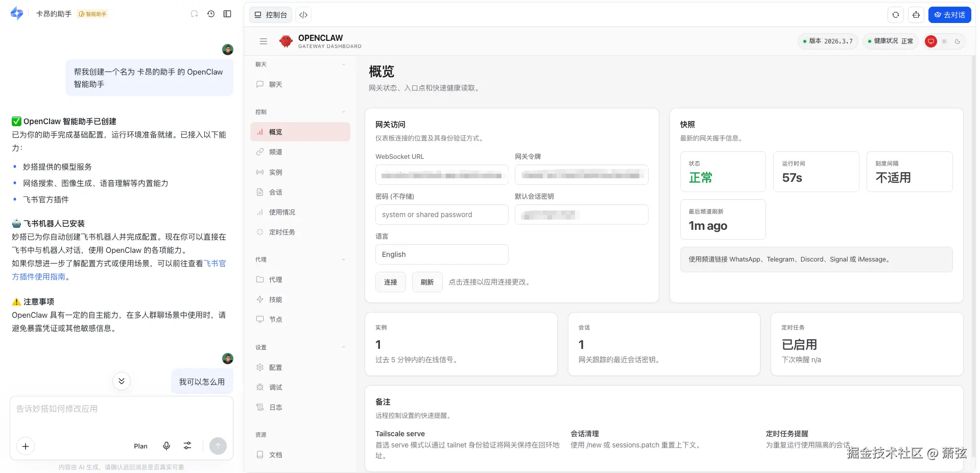This screenshot has height=473, width=980.
Task: Switch to dark mode with the moon icon
Action: [x=958, y=41]
